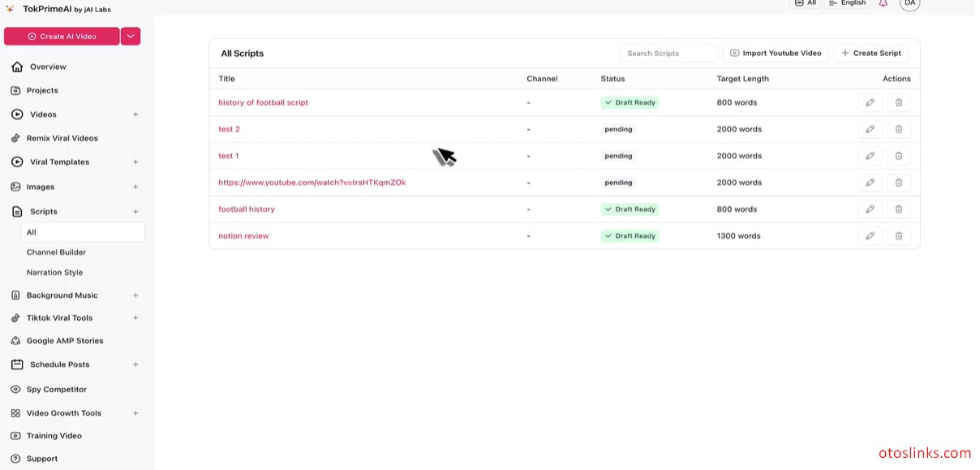The image size is (980, 470).
Task: Click the English language selector
Action: coord(846,3)
